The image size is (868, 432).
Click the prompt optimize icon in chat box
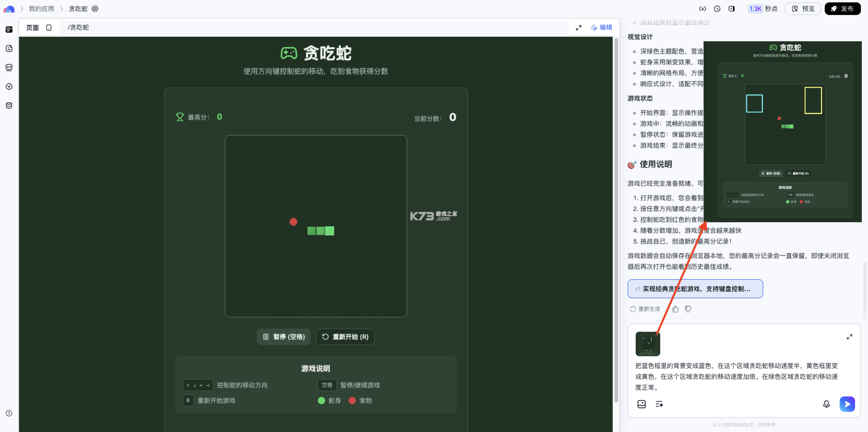point(659,404)
